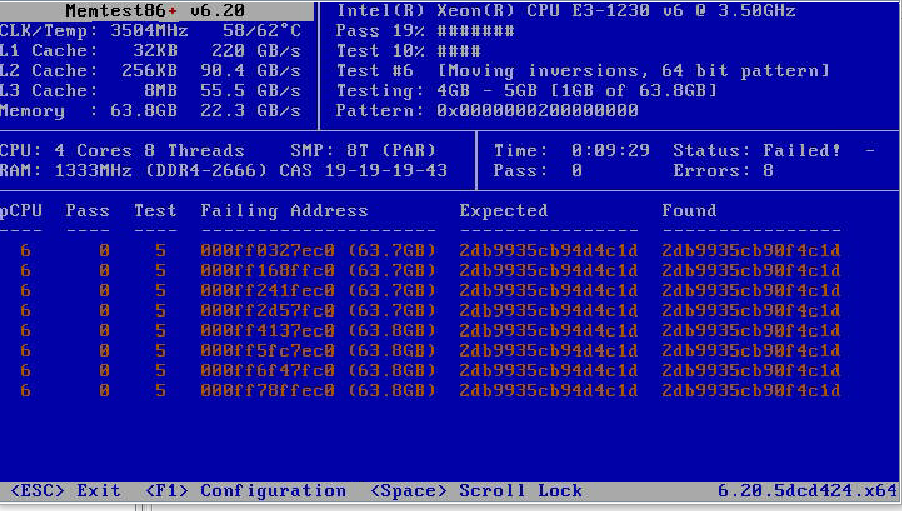This screenshot has width=903, height=512.
Task: Click the Test column header
Action: coord(155,211)
